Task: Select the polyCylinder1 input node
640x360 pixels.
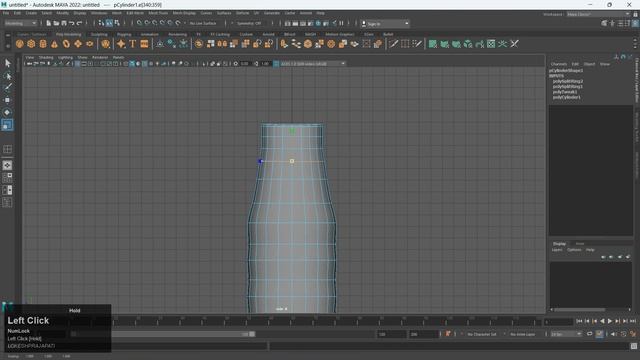Action: (x=567, y=97)
